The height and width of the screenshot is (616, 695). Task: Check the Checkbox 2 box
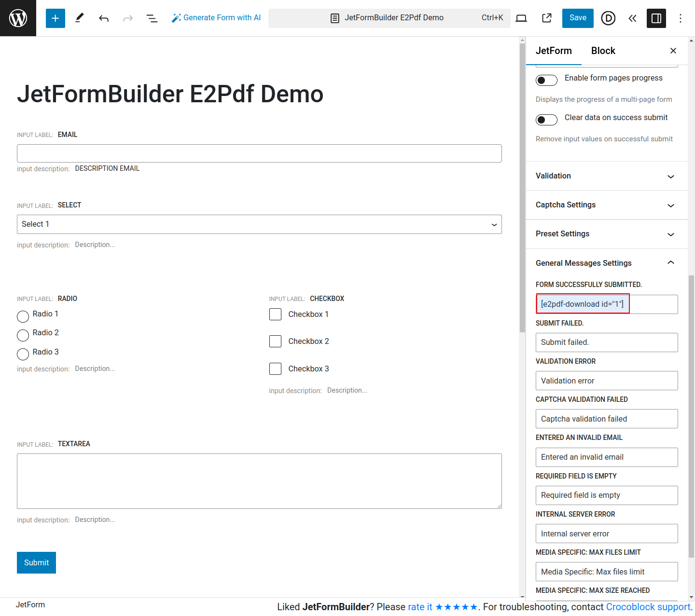point(275,342)
